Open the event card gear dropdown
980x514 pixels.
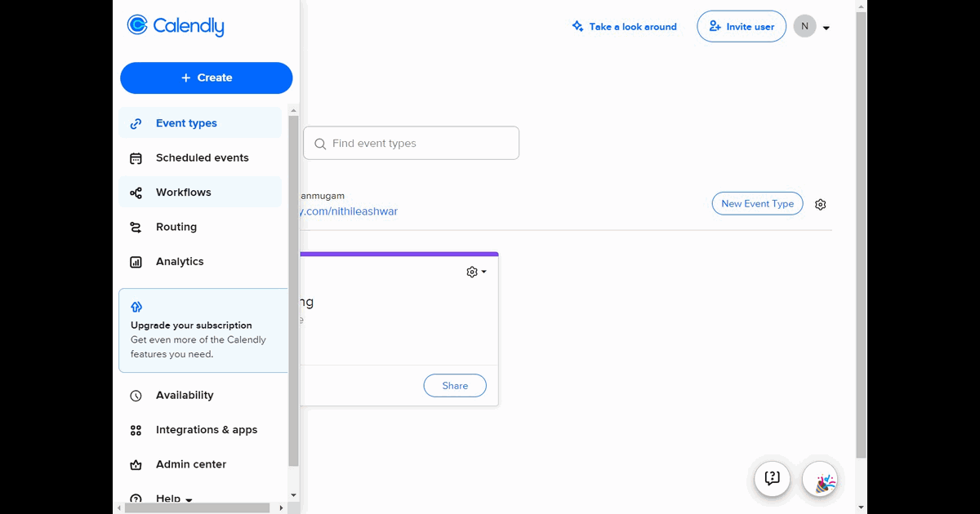click(x=476, y=272)
